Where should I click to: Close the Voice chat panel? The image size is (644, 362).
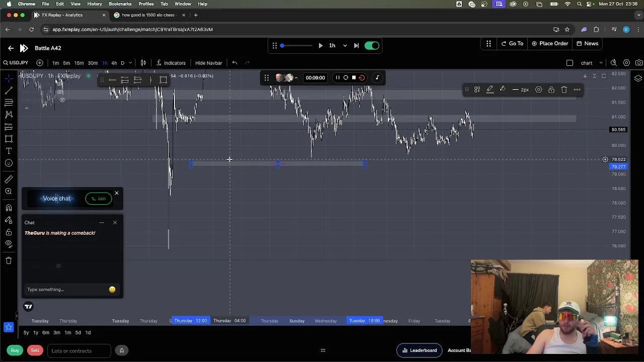click(x=117, y=193)
